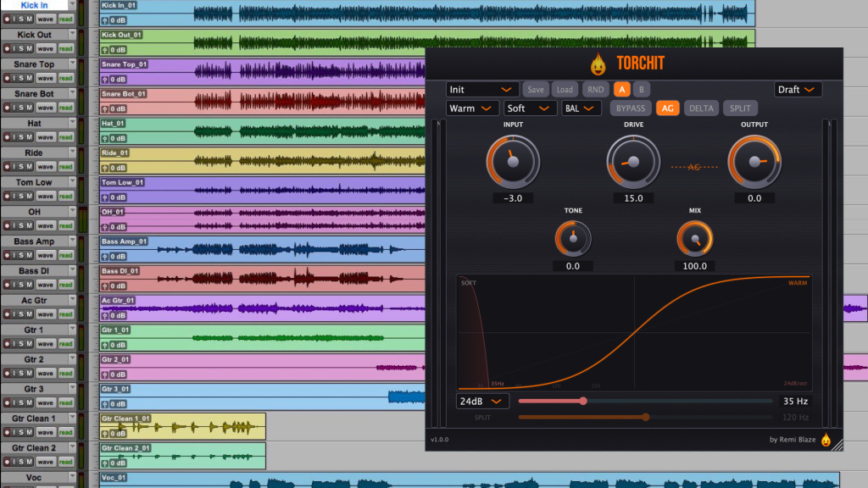Viewport: 868px width, 488px height.
Task: Enable input monitoring on Kick Out track
Action: coord(14,48)
